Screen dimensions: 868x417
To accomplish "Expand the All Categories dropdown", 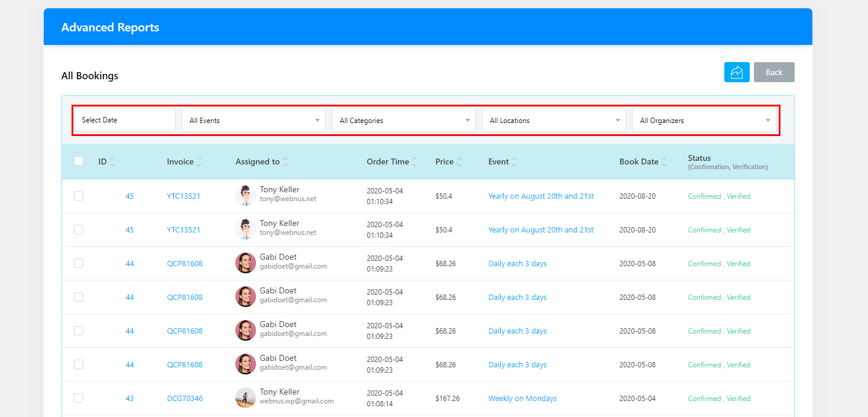I will pos(404,120).
